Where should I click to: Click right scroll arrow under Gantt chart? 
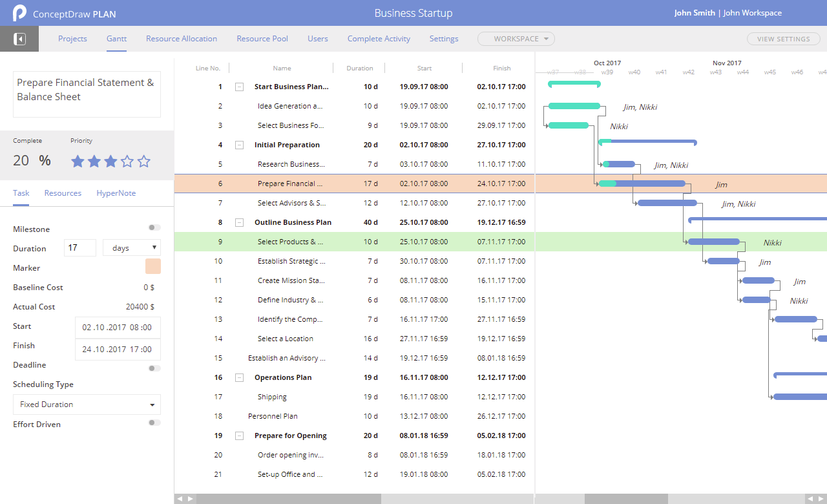click(x=820, y=499)
